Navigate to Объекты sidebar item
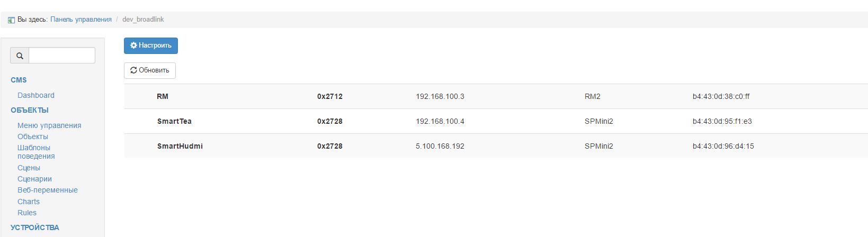 33,136
